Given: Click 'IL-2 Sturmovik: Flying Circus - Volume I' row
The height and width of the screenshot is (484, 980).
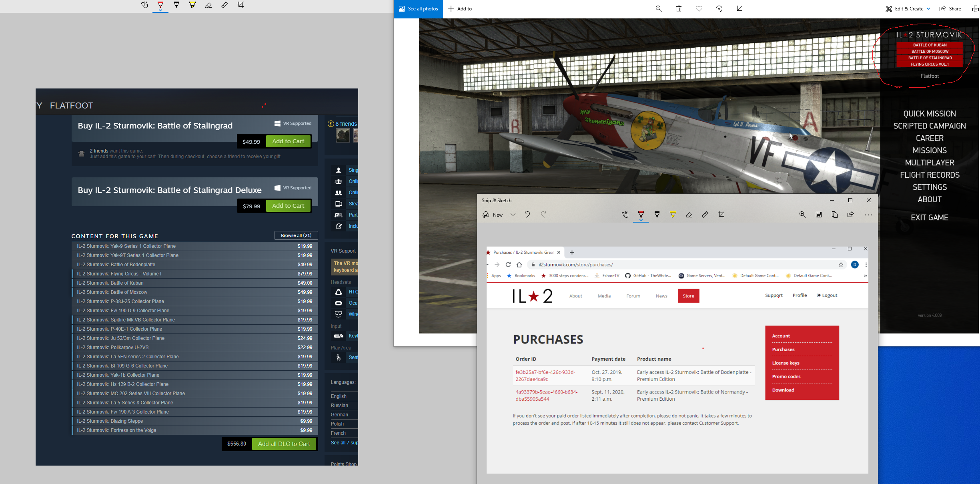Looking at the screenshot, I should 195,274.
